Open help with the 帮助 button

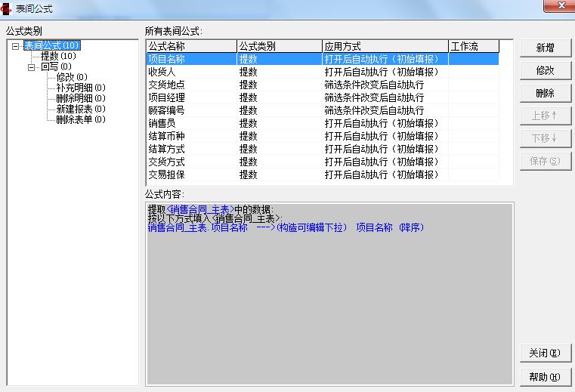point(545,377)
